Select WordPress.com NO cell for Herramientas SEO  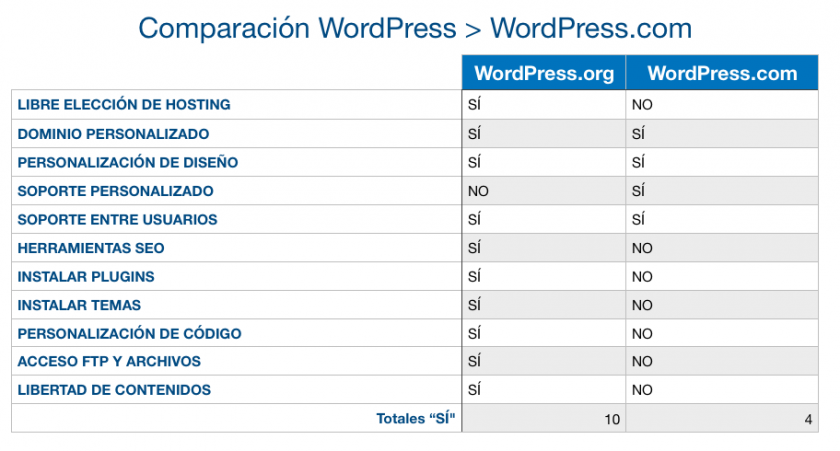722,248
